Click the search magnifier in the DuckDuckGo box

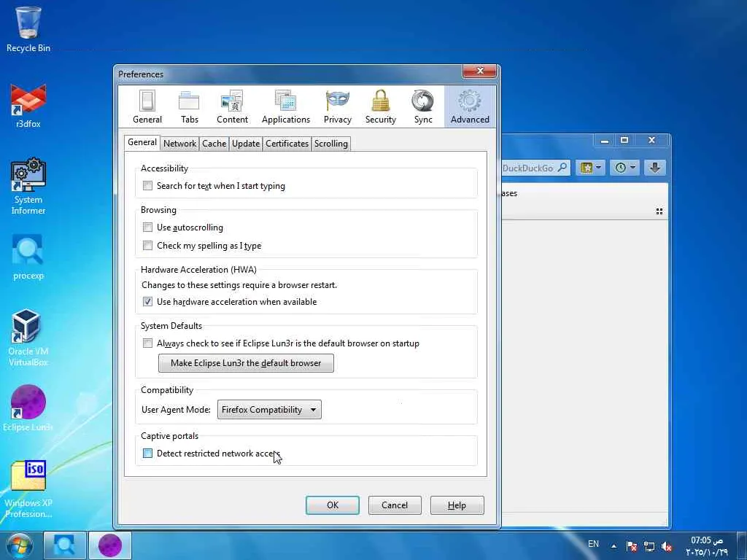click(562, 168)
